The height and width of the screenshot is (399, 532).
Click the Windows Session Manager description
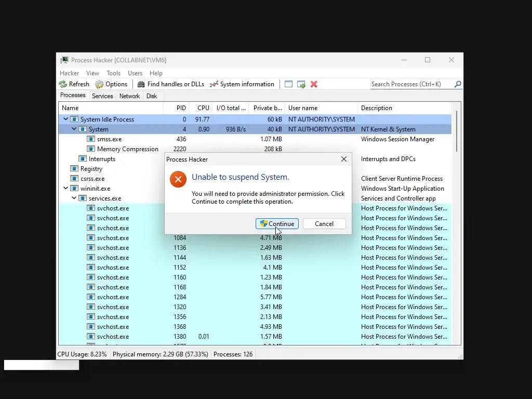click(397, 139)
